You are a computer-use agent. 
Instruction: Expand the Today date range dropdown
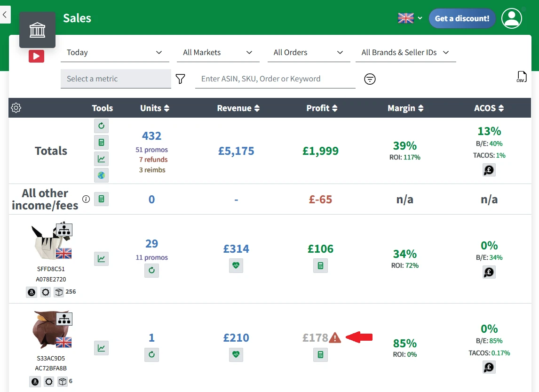click(115, 53)
